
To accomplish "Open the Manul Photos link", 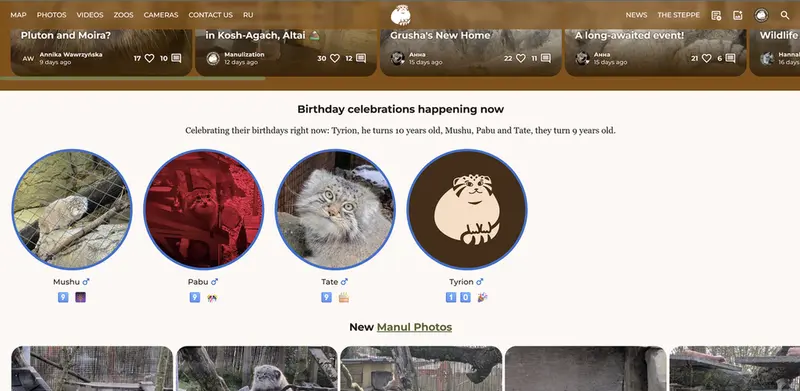I will point(414,327).
